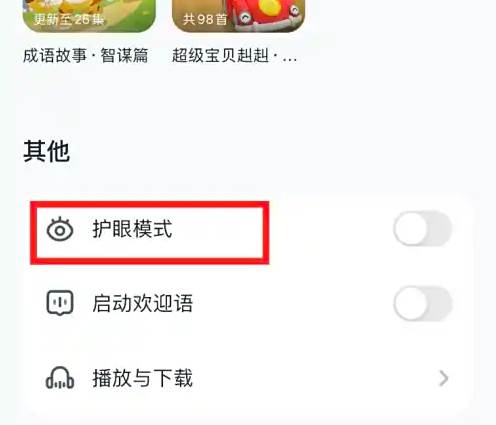The width and height of the screenshot is (496, 425).
Task: Open the 超级宝贝赳赳 album cover
Action: point(238,16)
